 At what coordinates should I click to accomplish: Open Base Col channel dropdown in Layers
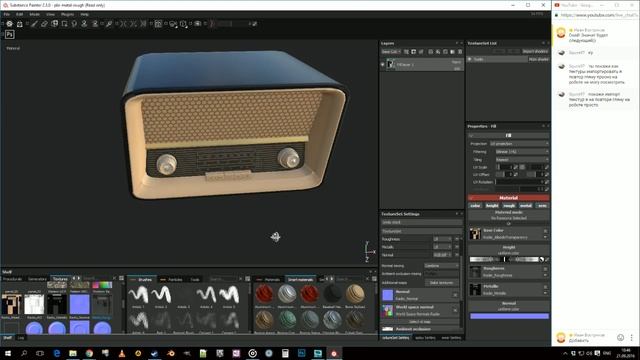click(391, 52)
